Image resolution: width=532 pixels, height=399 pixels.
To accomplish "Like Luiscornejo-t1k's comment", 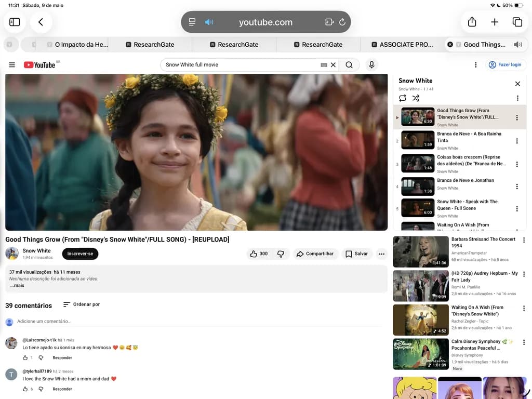I will pos(25,357).
